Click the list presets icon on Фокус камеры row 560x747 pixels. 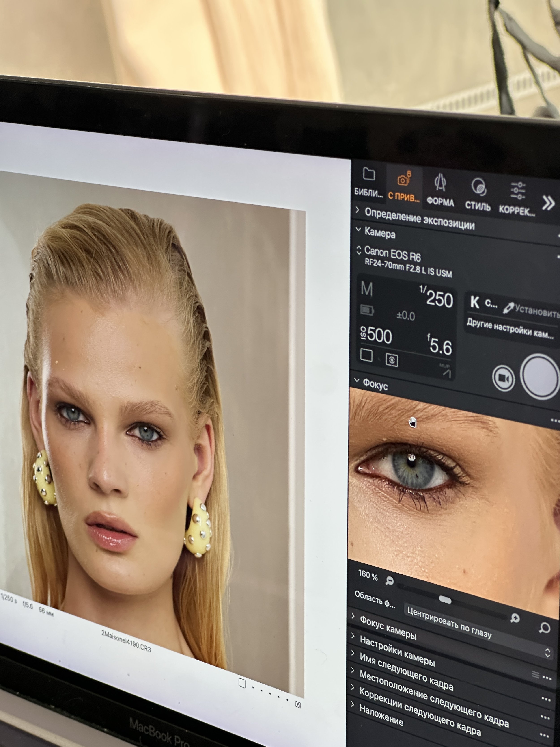click(535, 674)
